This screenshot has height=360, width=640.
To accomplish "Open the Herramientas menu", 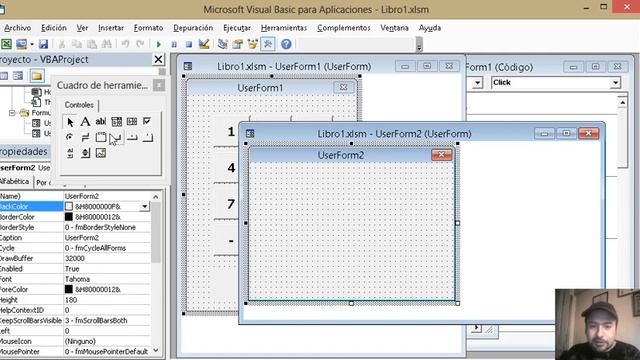I will coord(284,28).
